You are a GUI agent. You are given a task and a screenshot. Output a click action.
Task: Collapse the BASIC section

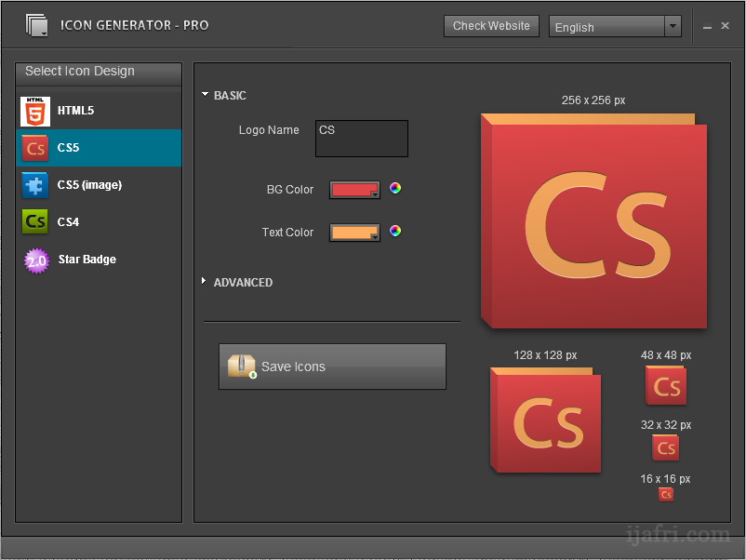point(205,95)
